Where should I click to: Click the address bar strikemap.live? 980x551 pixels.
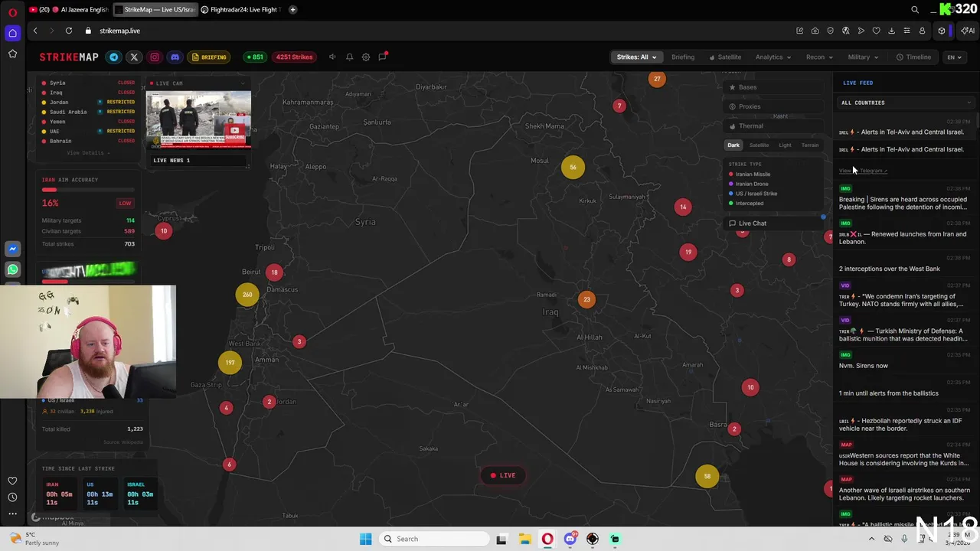tap(120, 31)
